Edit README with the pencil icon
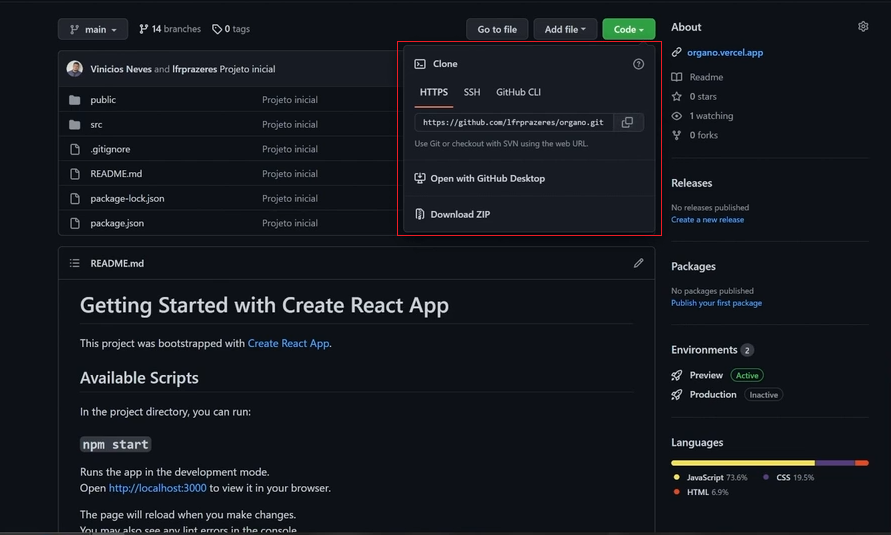891x535 pixels. coord(639,263)
